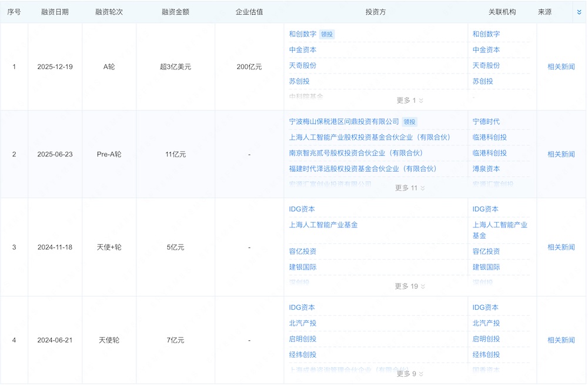The image size is (588, 385).
Task: Open 宁德时代 related institution link
Action: click(x=486, y=122)
